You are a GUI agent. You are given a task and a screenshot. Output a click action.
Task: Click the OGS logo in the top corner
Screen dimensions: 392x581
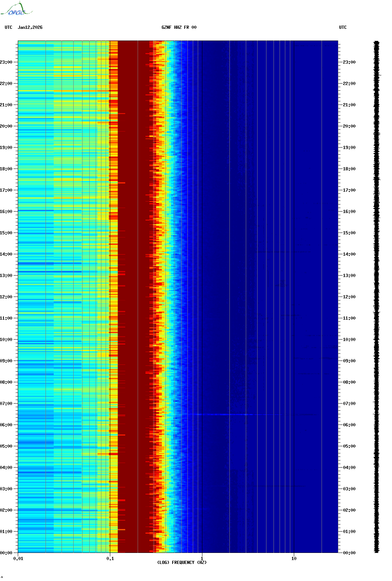tap(16, 10)
